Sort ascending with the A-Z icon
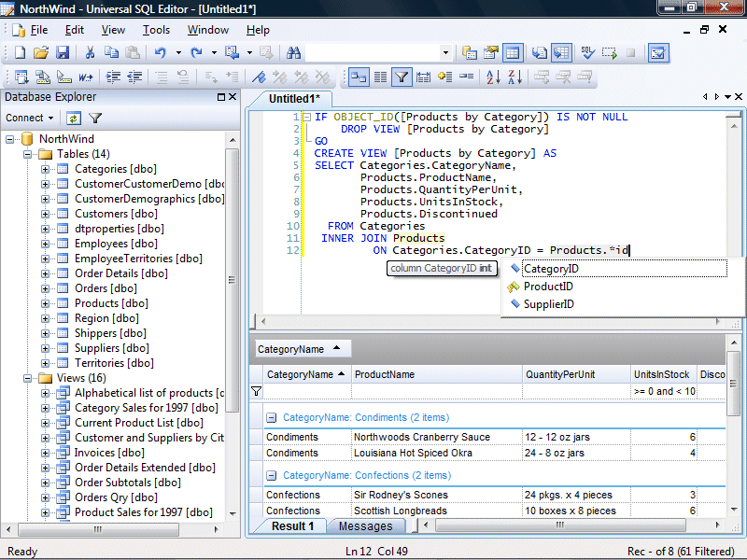This screenshot has height=560, width=747. (x=493, y=77)
